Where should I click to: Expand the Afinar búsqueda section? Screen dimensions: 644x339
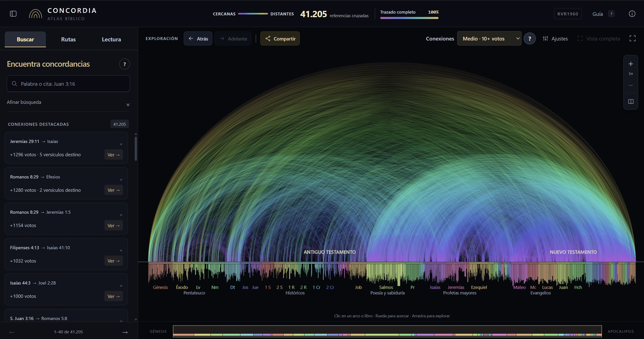coord(68,102)
